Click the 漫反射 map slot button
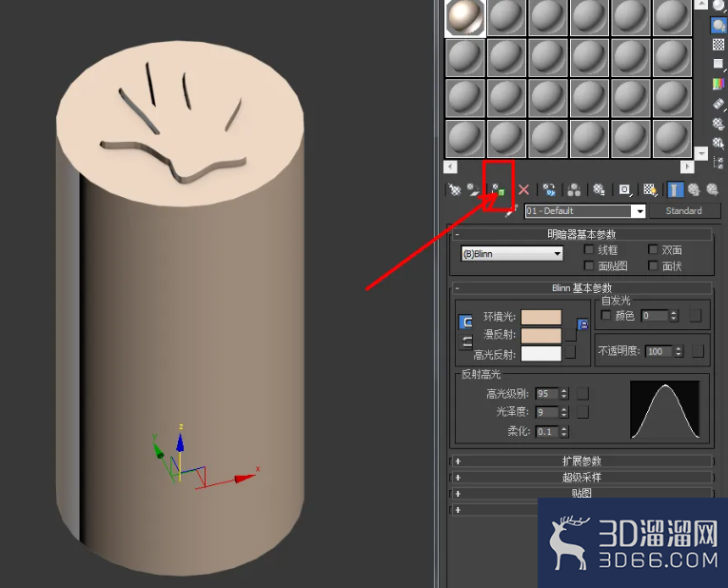Screen dimensions: 728x588 [571, 335]
